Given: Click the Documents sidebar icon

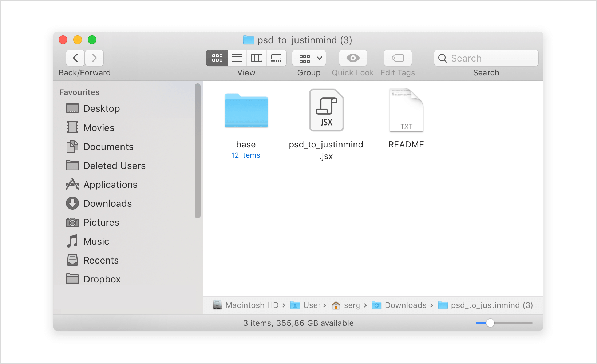Looking at the screenshot, I should click(x=72, y=146).
